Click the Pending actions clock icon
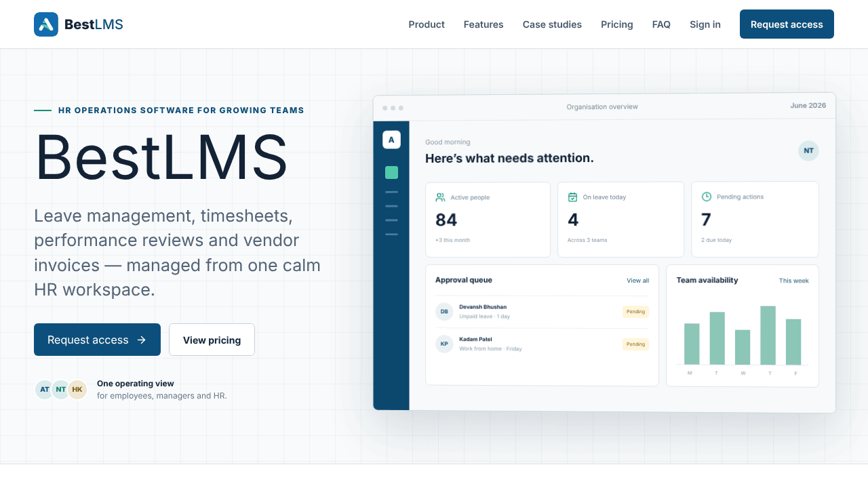 [706, 197]
